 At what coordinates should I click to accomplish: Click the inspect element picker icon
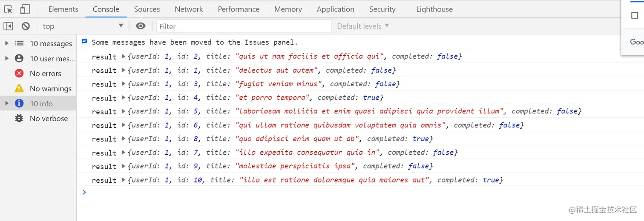(x=8, y=9)
